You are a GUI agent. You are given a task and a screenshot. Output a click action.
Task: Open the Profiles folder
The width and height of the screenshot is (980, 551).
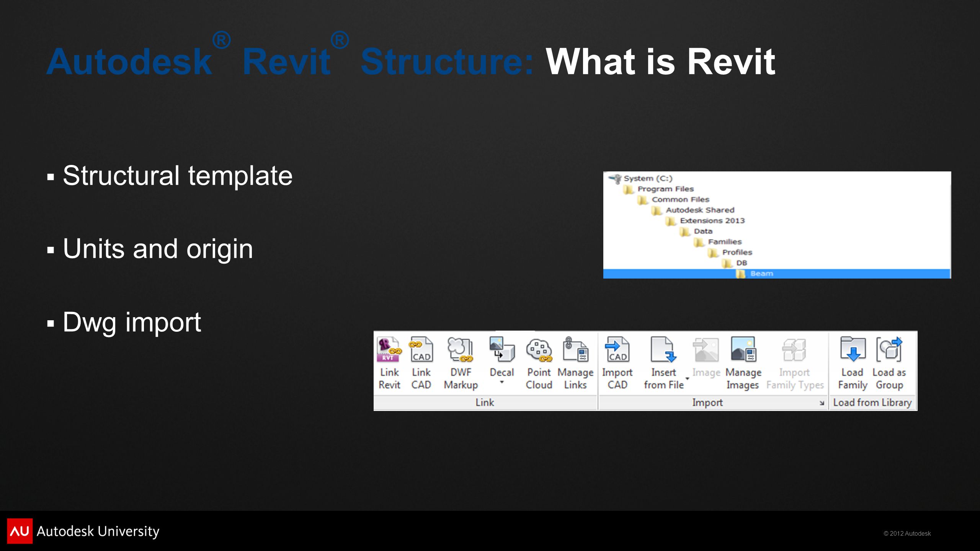pyautogui.click(x=737, y=253)
